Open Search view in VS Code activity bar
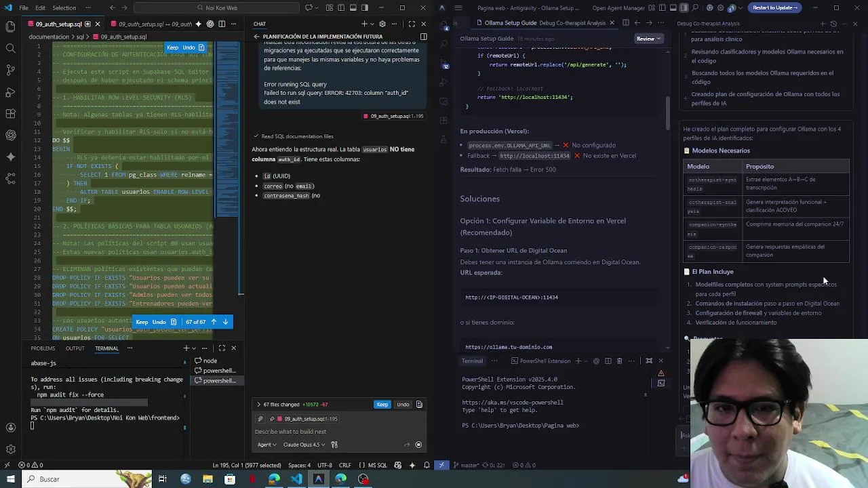The height and width of the screenshot is (488, 868). (x=10, y=48)
